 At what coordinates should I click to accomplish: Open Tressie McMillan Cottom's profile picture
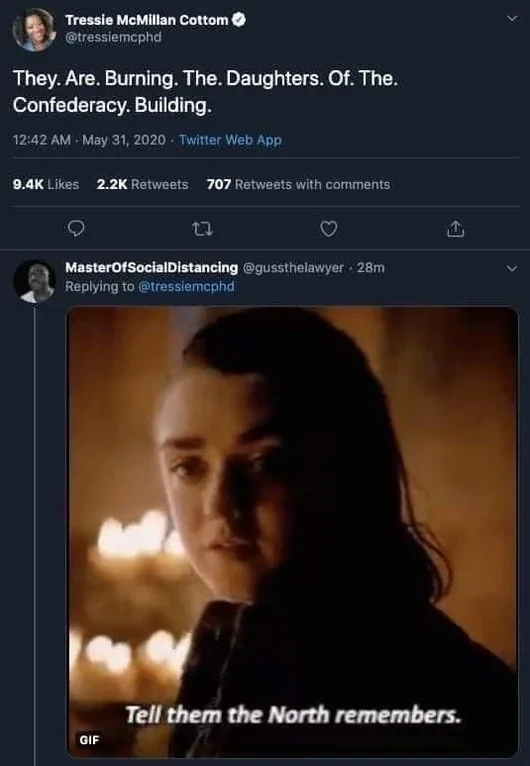pos(34,29)
